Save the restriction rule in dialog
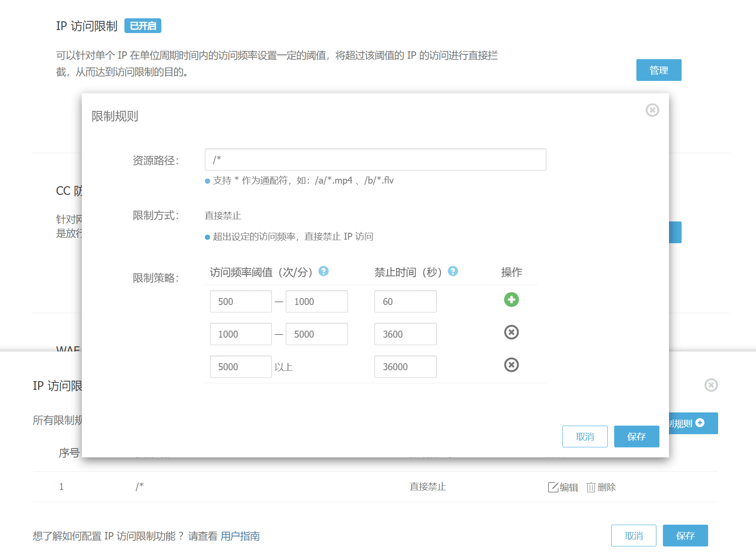Viewport: 756px width, 556px height. tap(636, 436)
